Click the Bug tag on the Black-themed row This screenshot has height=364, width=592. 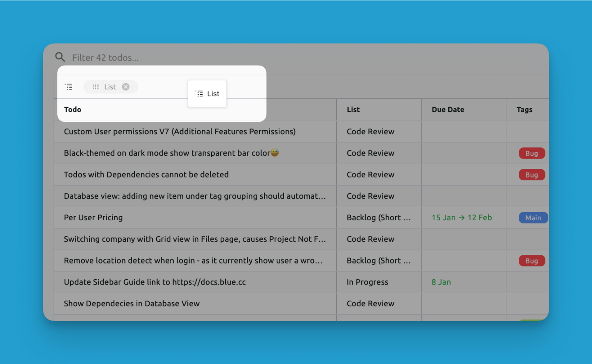pyautogui.click(x=531, y=153)
